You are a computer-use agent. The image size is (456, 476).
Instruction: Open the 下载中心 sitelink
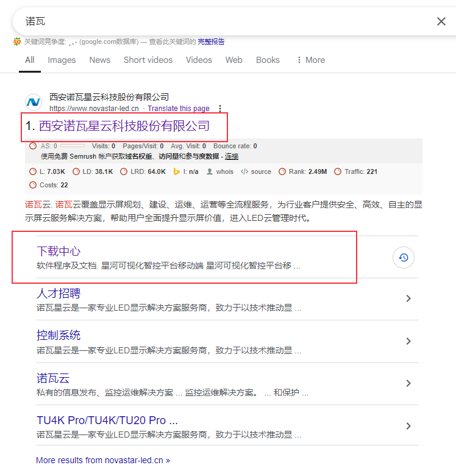tap(59, 251)
